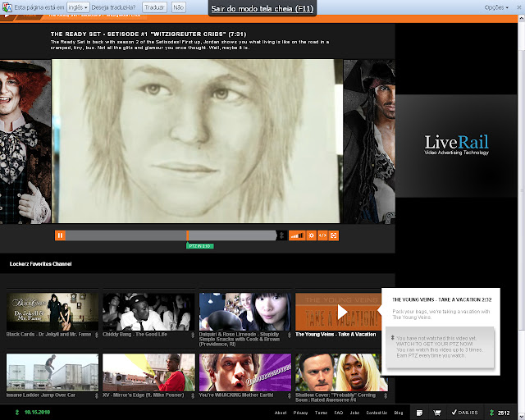Open the DAILIES checkmark button

point(465,413)
